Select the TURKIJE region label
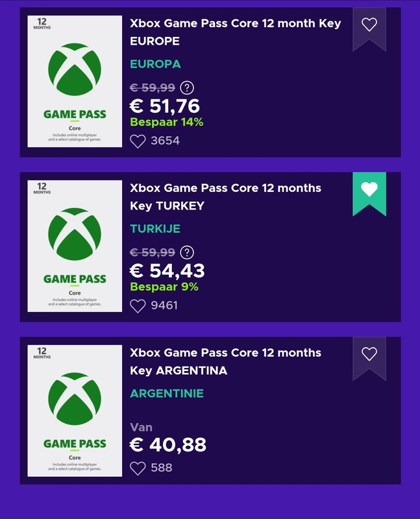This screenshot has width=420, height=519. pyautogui.click(x=155, y=229)
